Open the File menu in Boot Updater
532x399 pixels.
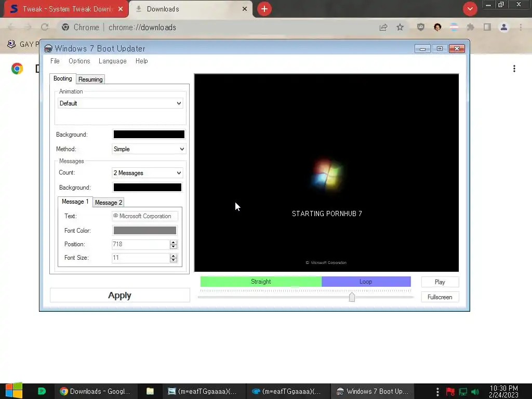[x=55, y=61]
